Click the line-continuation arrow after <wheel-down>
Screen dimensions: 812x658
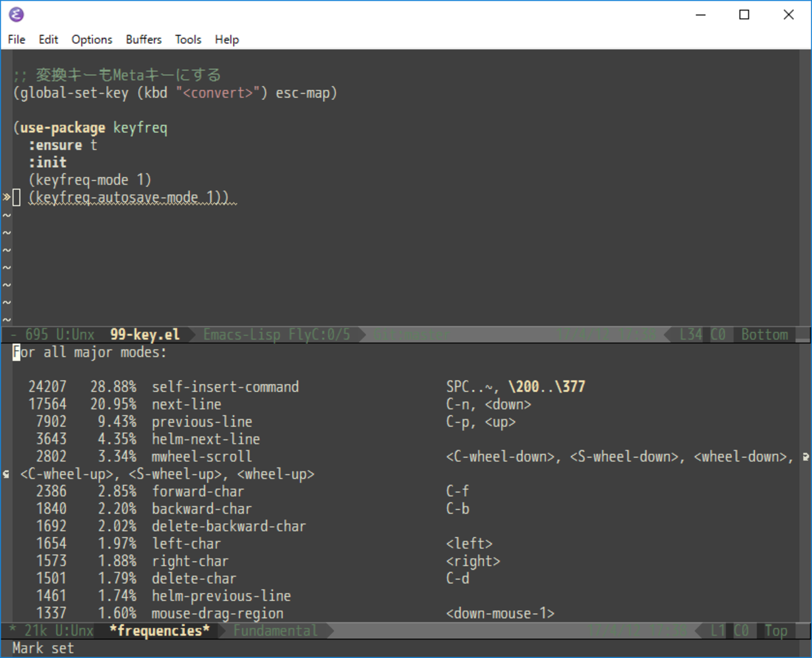(806, 457)
